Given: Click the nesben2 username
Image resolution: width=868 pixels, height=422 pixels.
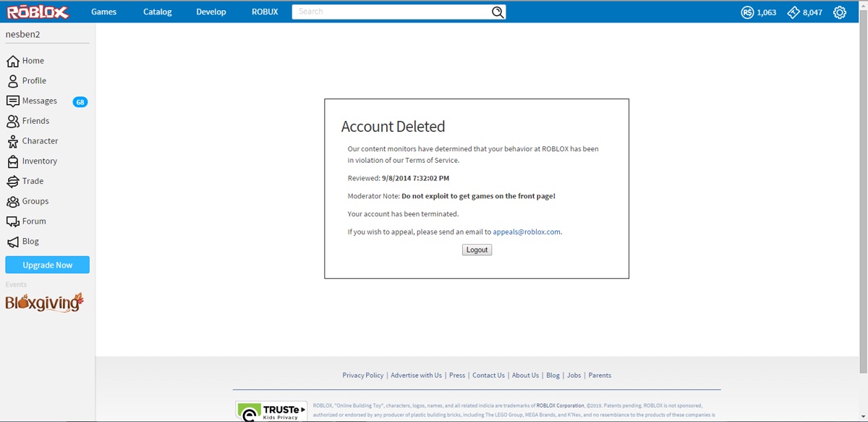Looking at the screenshot, I should tap(23, 34).
